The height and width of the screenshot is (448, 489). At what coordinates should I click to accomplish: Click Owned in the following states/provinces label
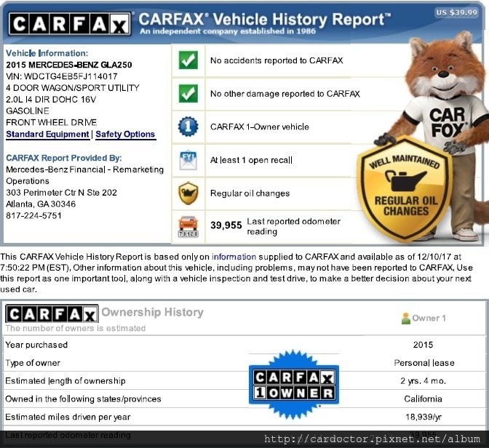83,399
